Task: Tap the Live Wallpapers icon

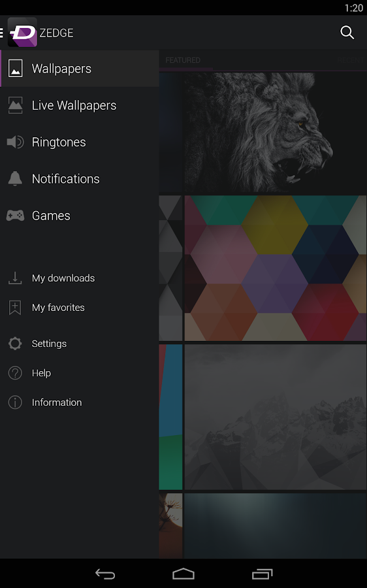Action: point(15,105)
